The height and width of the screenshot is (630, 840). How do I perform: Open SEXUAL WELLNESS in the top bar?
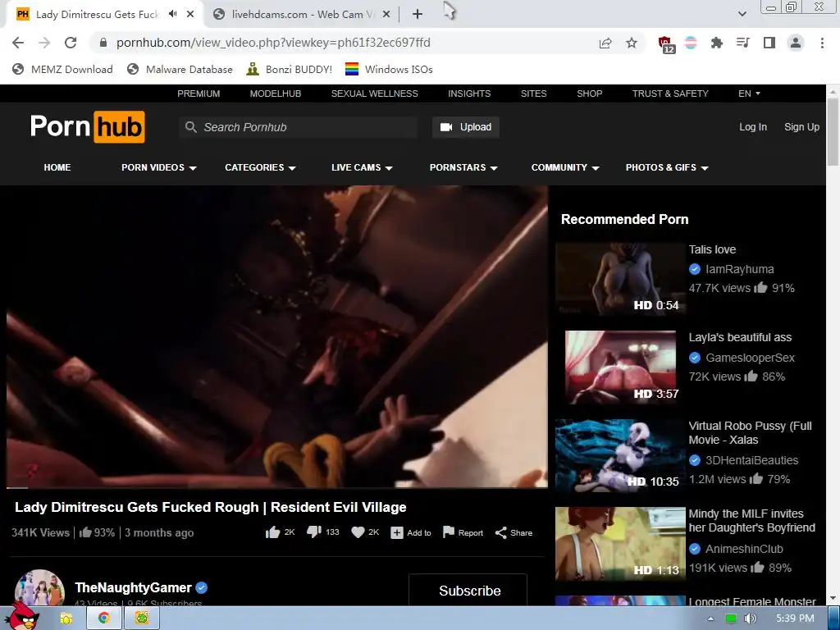[374, 94]
